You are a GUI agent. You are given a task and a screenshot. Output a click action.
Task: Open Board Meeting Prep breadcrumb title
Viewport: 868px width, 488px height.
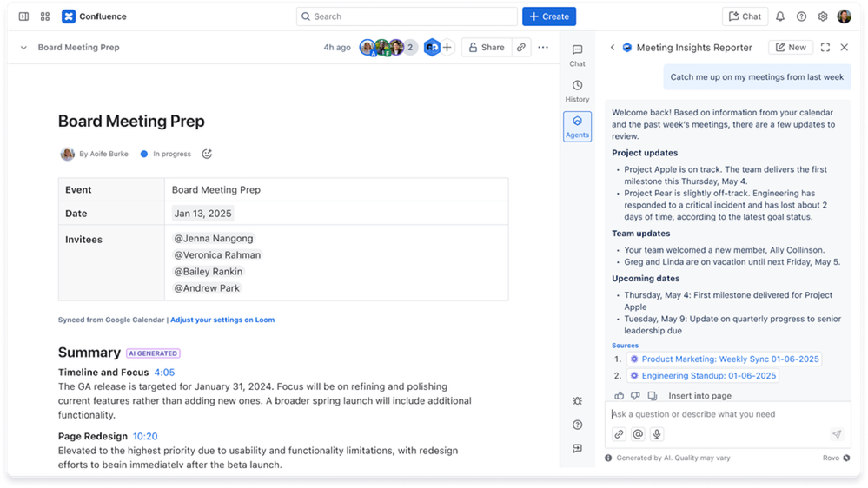[78, 48]
